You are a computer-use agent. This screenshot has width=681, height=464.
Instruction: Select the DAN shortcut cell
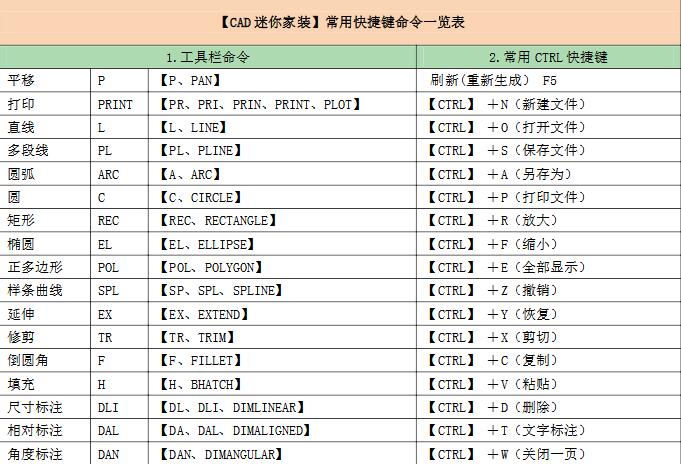(x=119, y=454)
